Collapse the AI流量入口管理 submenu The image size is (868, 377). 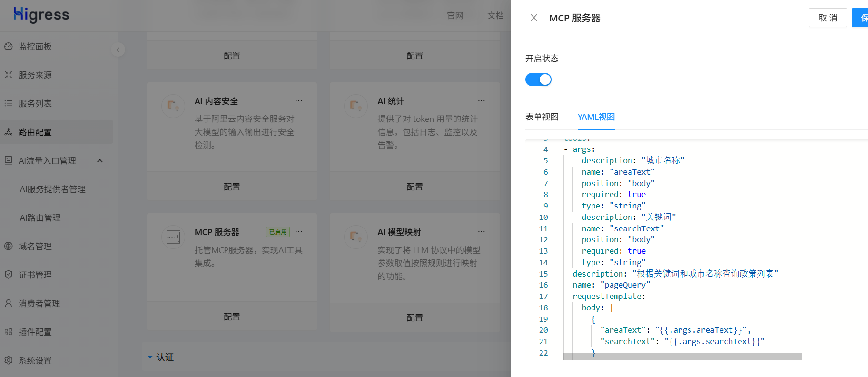click(x=100, y=161)
